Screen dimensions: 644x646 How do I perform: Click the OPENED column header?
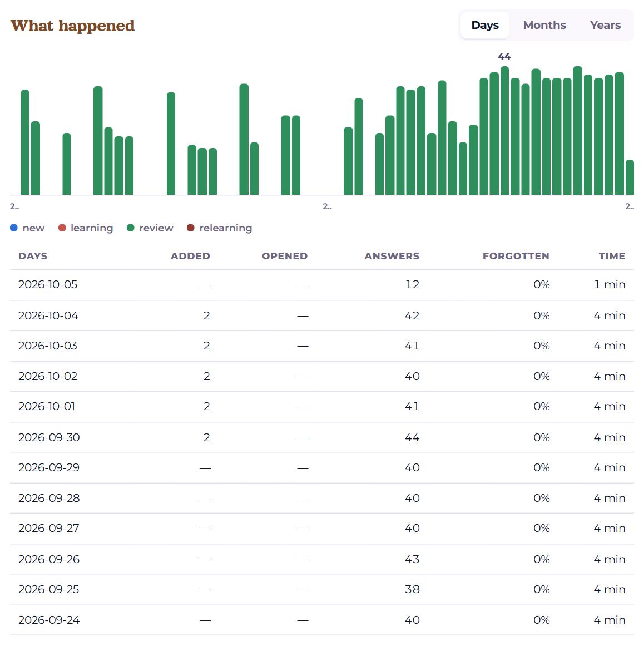[x=285, y=256]
